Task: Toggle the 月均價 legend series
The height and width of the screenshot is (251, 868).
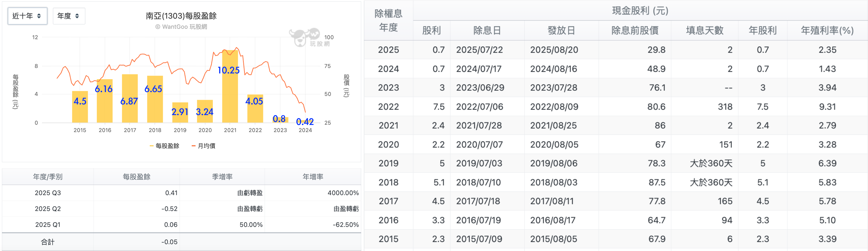Action: pyautogui.click(x=203, y=146)
